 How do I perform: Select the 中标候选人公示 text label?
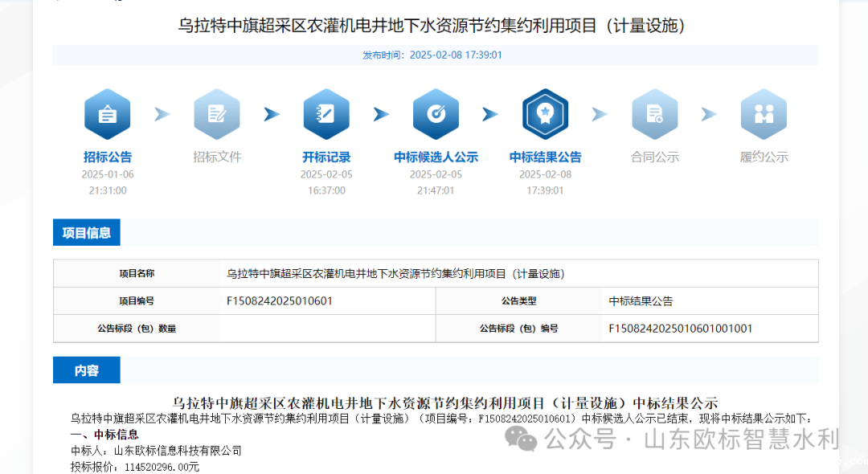pos(436,157)
